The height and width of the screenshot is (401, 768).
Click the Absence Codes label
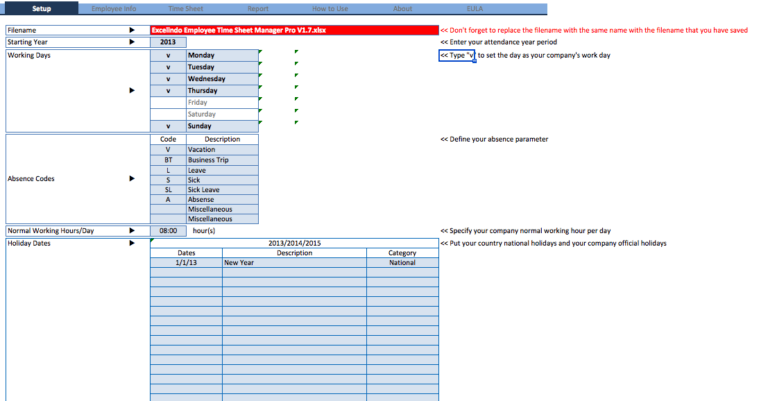pos(31,179)
